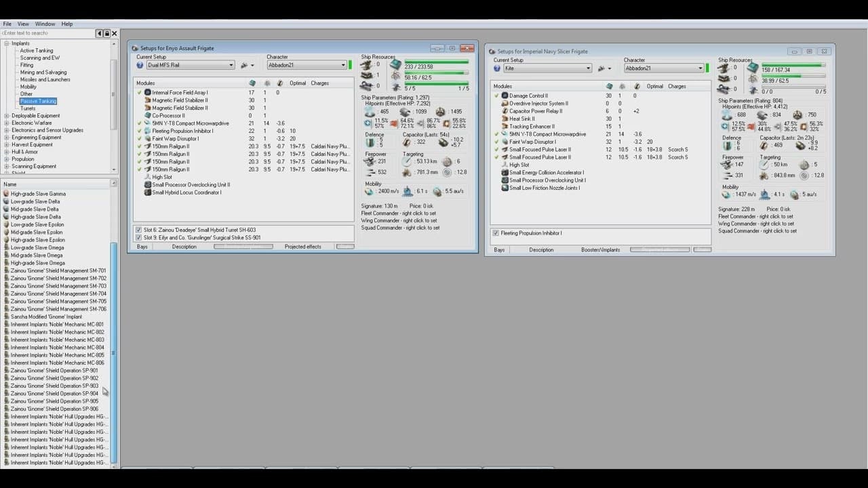Click the drone bandwidth bar showing 5 / 5
The image size is (868, 488).
pos(437,84)
